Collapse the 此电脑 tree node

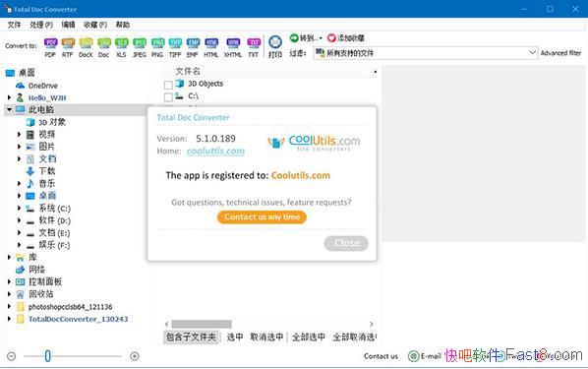9,109
